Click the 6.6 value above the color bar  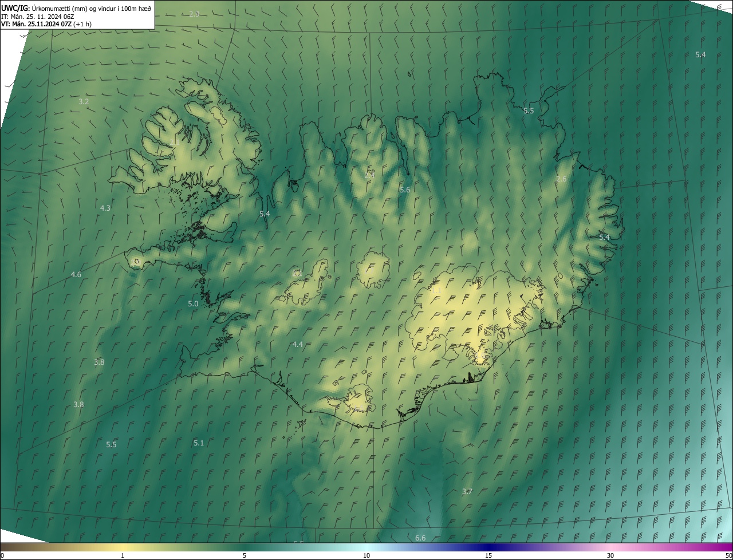(x=420, y=538)
